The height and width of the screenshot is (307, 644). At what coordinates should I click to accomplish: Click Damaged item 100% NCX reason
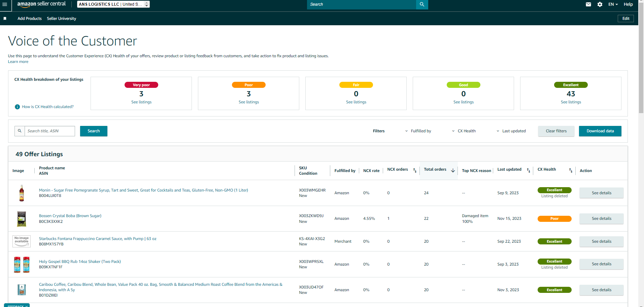475,218
